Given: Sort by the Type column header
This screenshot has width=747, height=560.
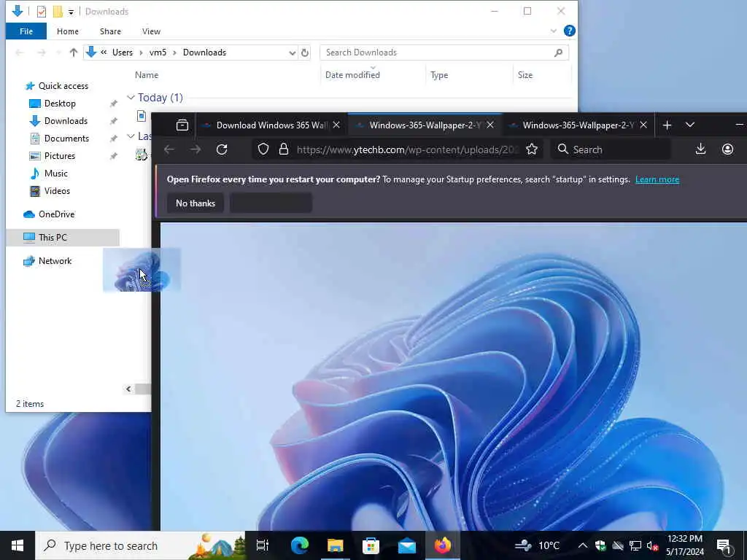Looking at the screenshot, I should pyautogui.click(x=438, y=75).
